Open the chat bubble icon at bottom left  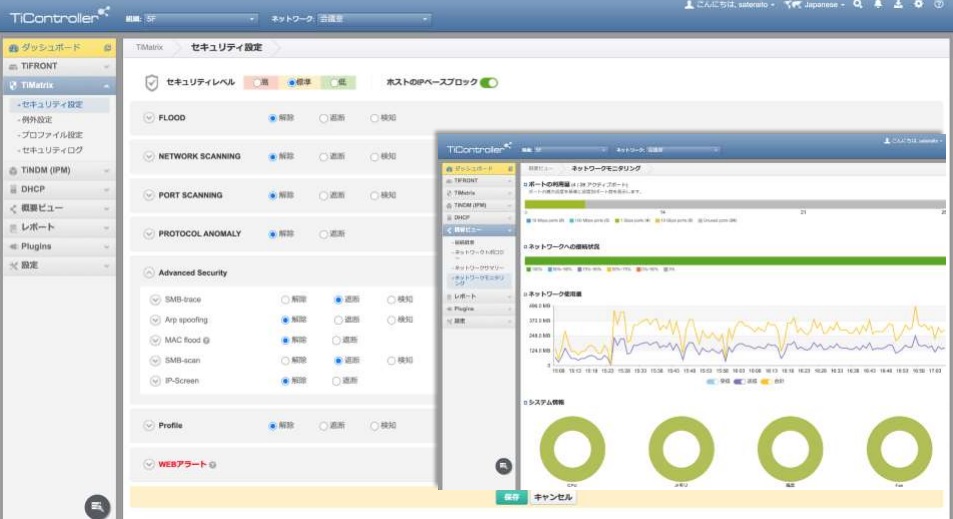[97, 506]
